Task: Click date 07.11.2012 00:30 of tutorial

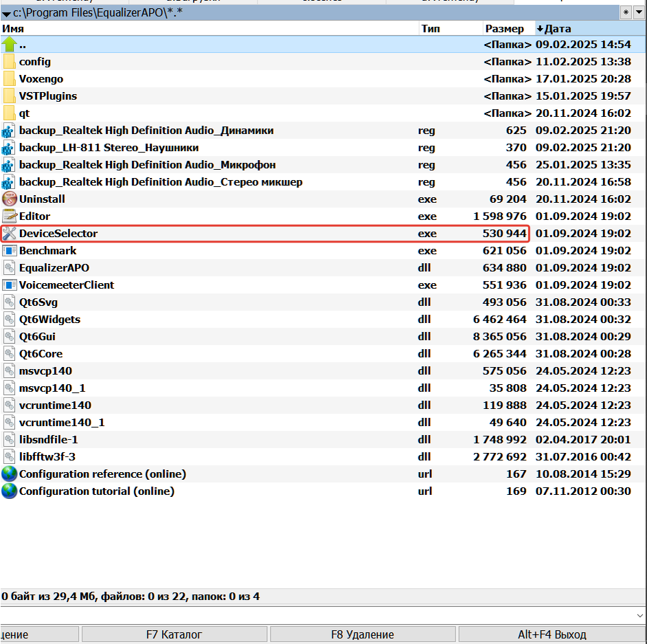Action: (x=583, y=491)
